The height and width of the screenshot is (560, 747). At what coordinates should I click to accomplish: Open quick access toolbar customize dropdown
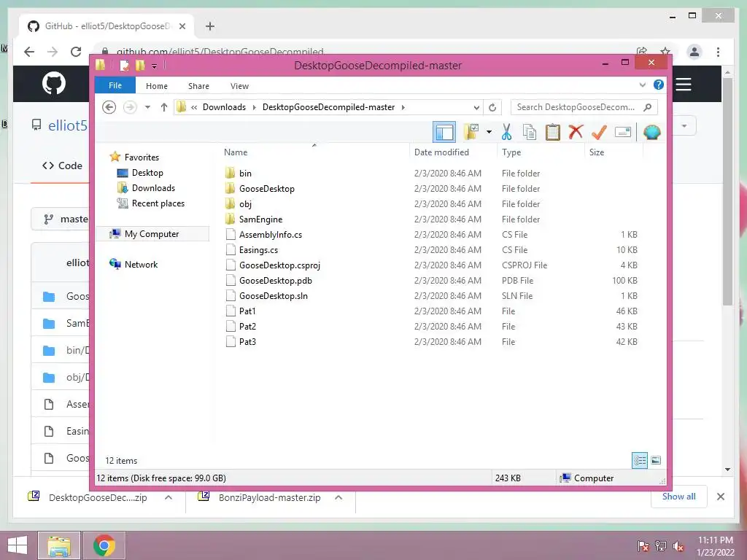tap(155, 66)
